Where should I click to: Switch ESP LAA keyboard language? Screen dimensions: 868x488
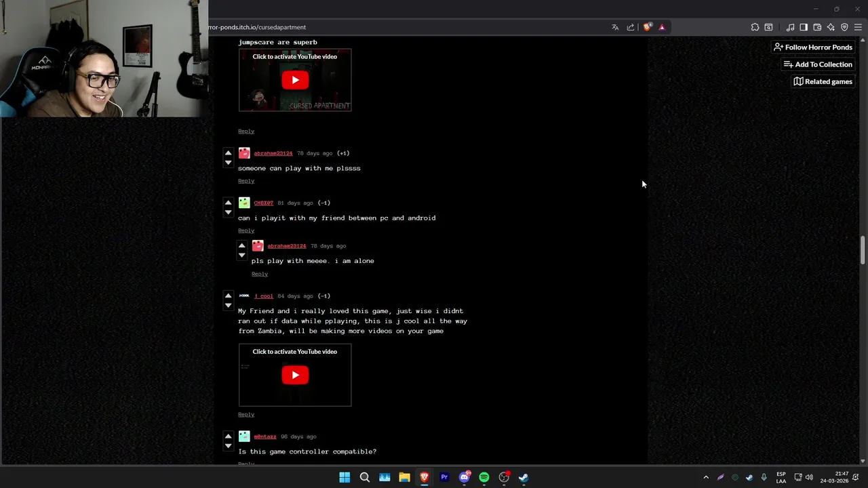[x=781, y=477]
